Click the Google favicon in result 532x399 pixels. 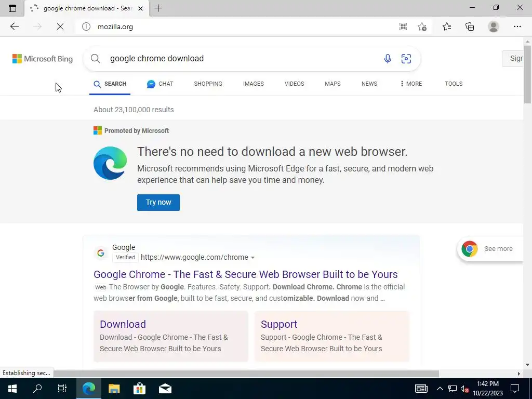101,253
